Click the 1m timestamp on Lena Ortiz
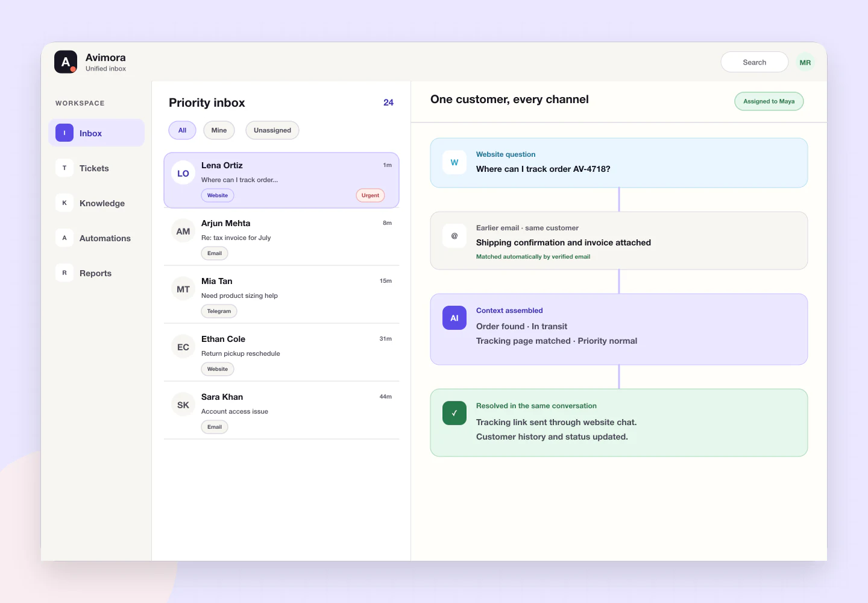The height and width of the screenshot is (603, 868). tap(387, 165)
